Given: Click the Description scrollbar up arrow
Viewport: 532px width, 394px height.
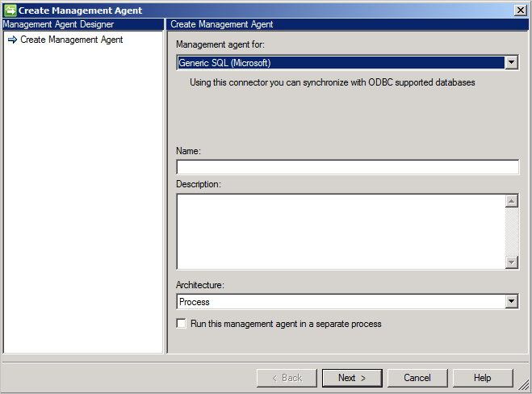Looking at the screenshot, I should point(511,201).
